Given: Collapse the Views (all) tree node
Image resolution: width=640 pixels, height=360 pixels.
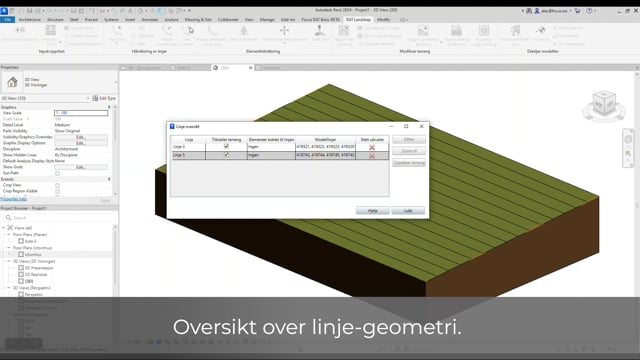Looking at the screenshot, I should pos(4,228).
